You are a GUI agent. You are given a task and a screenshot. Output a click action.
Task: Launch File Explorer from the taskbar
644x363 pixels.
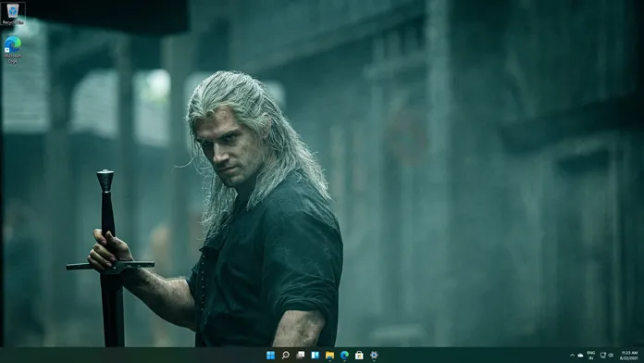click(329, 356)
